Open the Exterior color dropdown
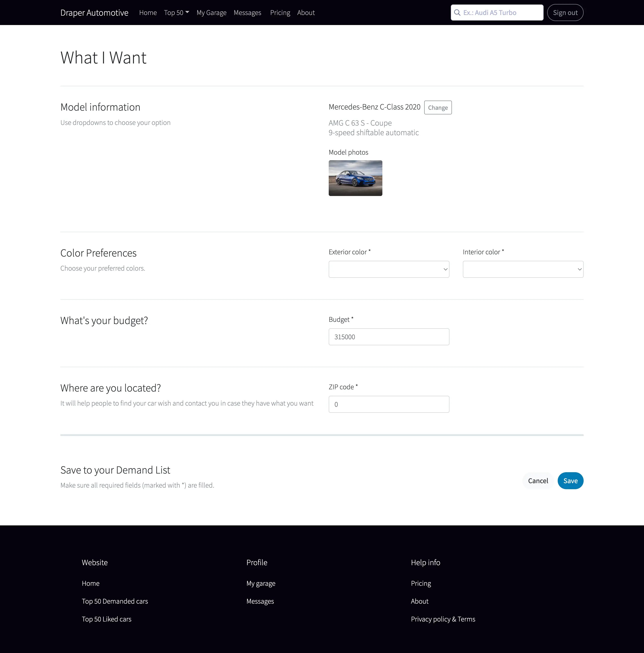 (389, 269)
